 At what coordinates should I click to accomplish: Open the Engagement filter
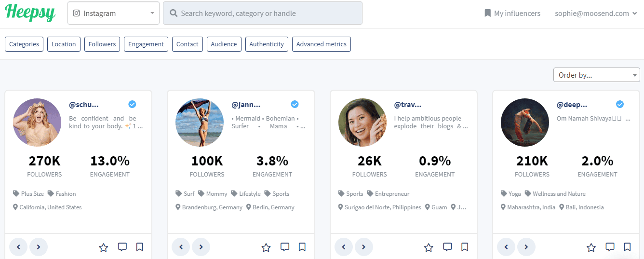click(x=146, y=44)
